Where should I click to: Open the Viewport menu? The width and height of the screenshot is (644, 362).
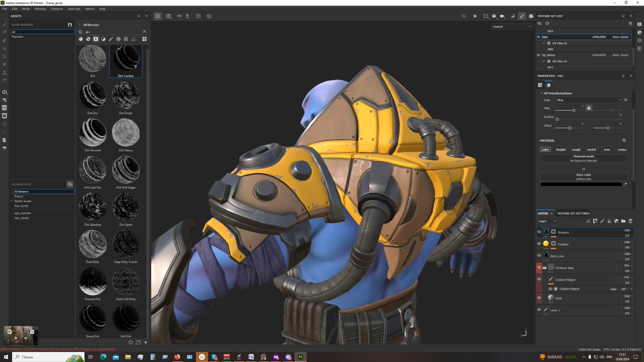[56, 9]
